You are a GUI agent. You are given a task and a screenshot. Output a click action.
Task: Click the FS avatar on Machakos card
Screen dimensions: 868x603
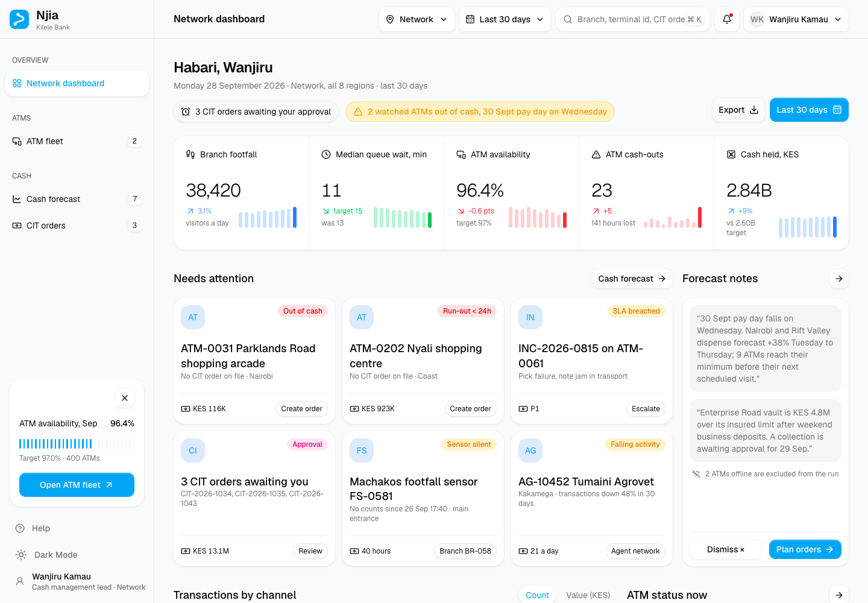[362, 450]
